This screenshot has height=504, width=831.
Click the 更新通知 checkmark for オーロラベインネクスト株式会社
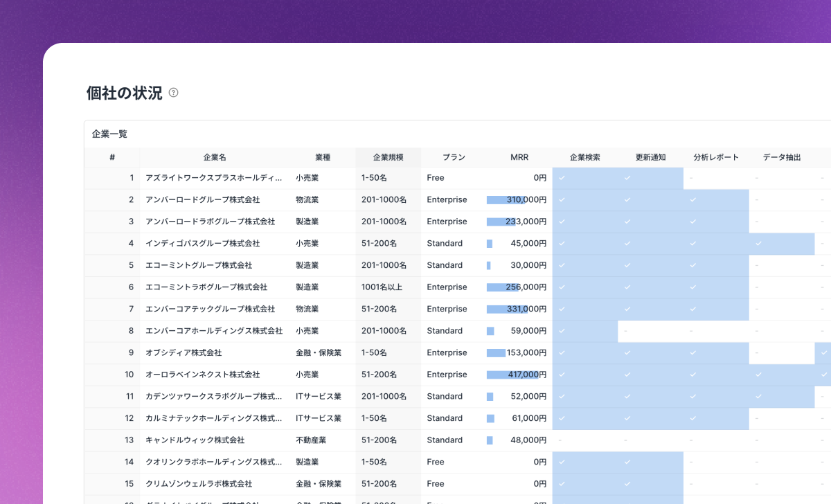(627, 375)
